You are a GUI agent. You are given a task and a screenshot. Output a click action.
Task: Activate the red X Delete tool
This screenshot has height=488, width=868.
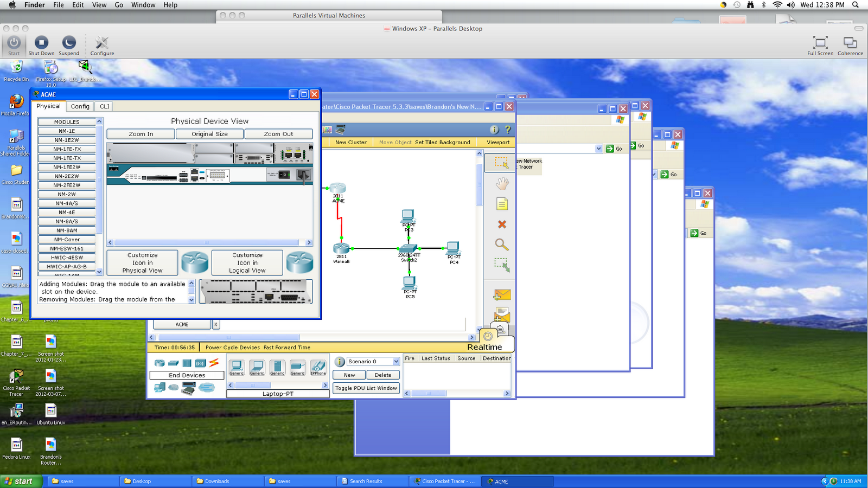(502, 224)
